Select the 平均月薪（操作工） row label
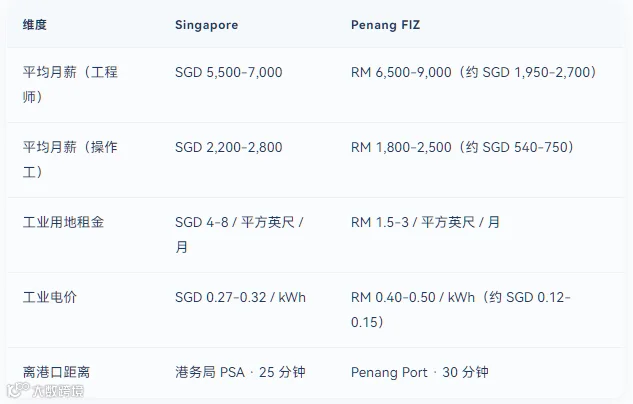 70,159
